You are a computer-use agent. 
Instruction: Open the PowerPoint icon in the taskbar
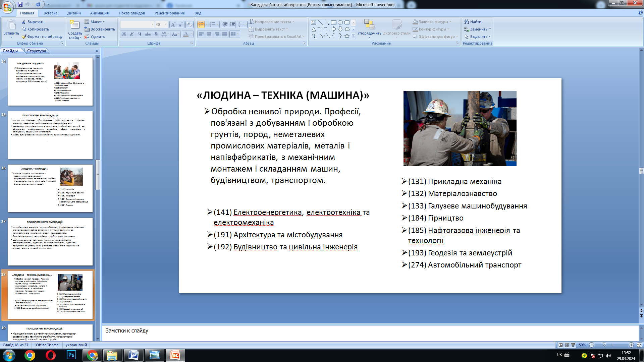(x=175, y=355)
